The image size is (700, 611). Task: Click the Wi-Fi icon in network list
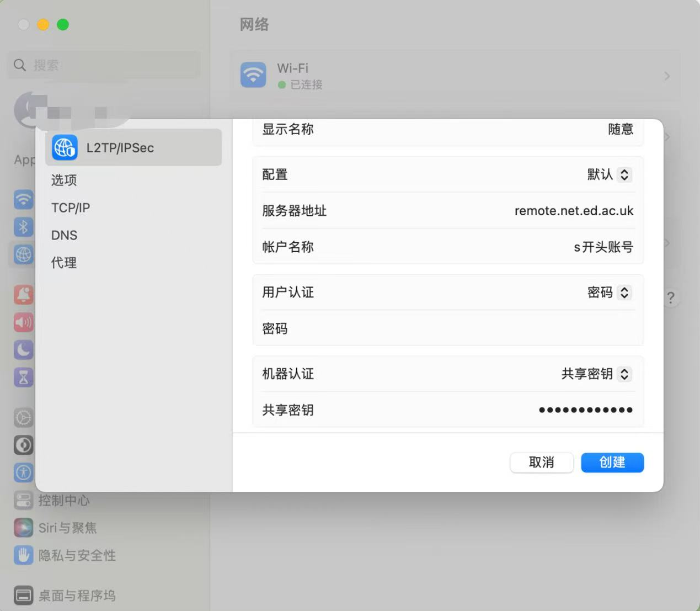point(253,75)
